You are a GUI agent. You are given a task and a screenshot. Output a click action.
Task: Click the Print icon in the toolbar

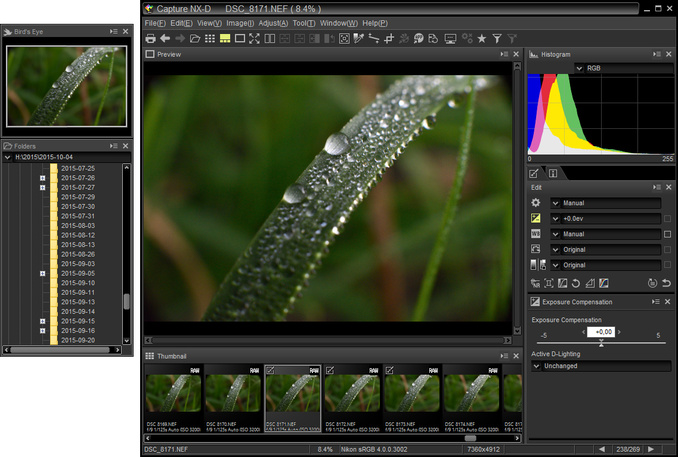click(151, 38)
